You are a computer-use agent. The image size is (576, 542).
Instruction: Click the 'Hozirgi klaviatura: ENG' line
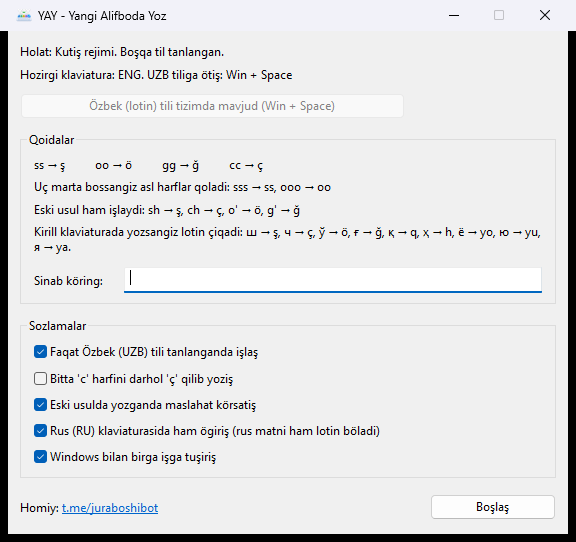(x=156, y=75)
